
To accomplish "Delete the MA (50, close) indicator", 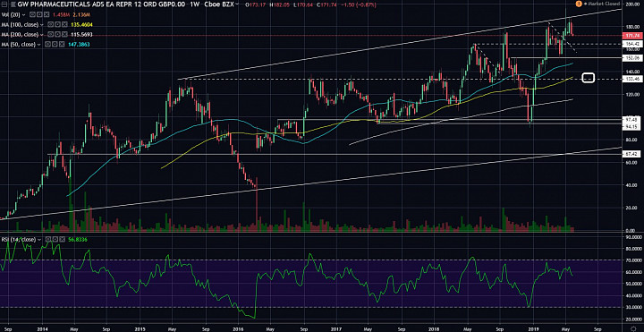I will tap(62, 44).
